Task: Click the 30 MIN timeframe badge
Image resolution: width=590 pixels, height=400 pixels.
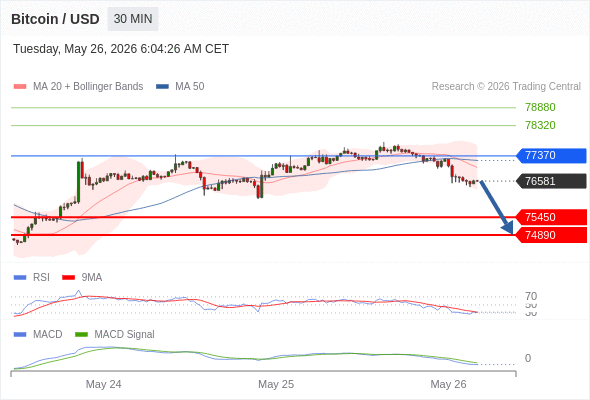Action: pos(133,19)
